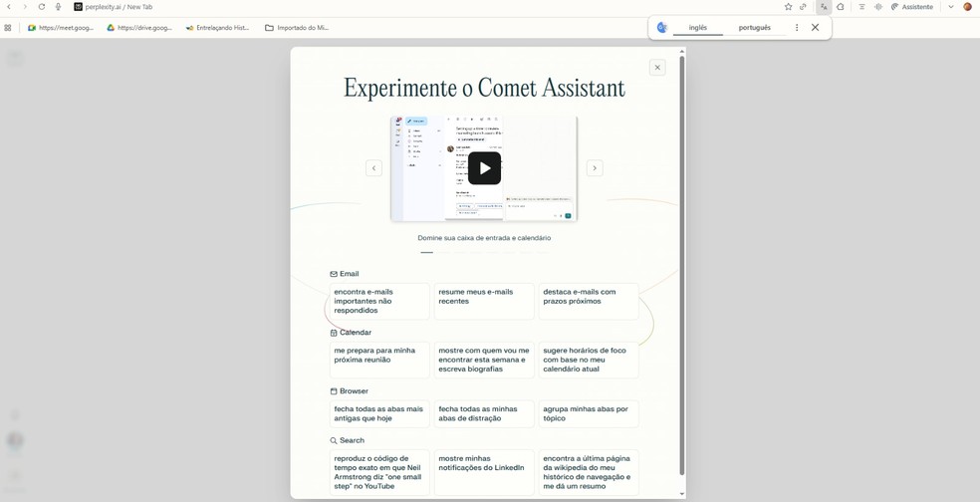
Task: Click the scrollbar up arrow in dialog
Action: [x=682, y=51]
